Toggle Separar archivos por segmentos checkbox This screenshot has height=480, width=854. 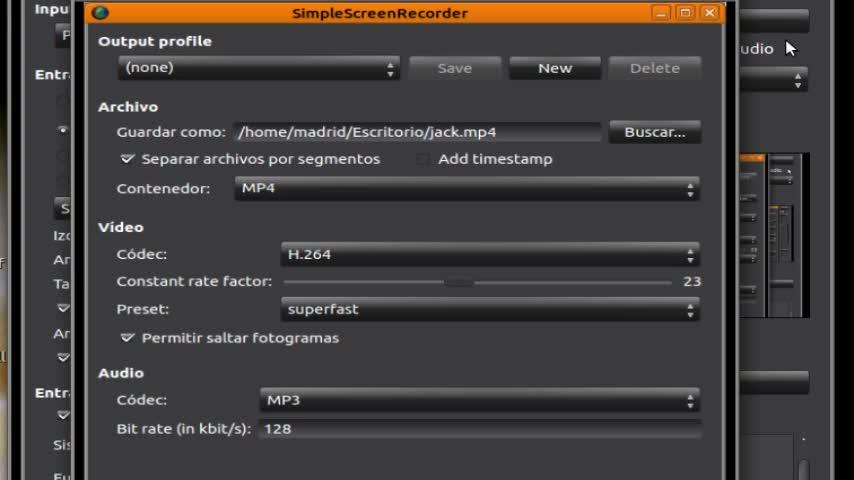click(x=127, y=159)
